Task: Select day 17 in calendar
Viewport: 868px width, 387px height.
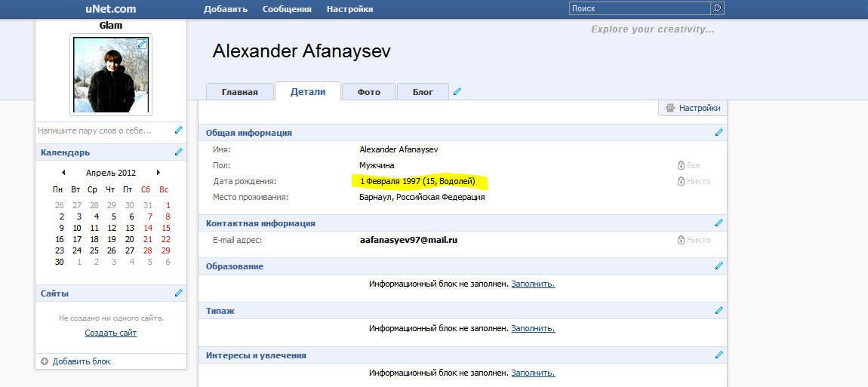Action: pos(76,239)
